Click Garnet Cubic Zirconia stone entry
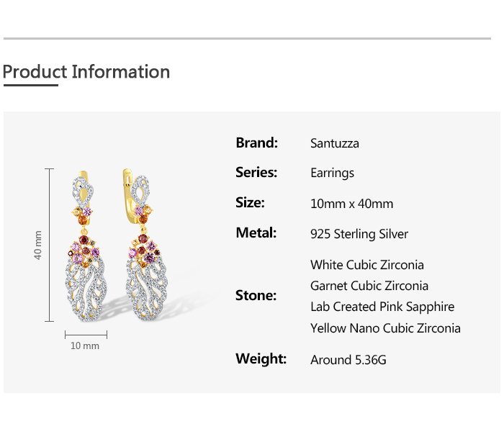Screen dimensions: 504x429 pos(369,286)
